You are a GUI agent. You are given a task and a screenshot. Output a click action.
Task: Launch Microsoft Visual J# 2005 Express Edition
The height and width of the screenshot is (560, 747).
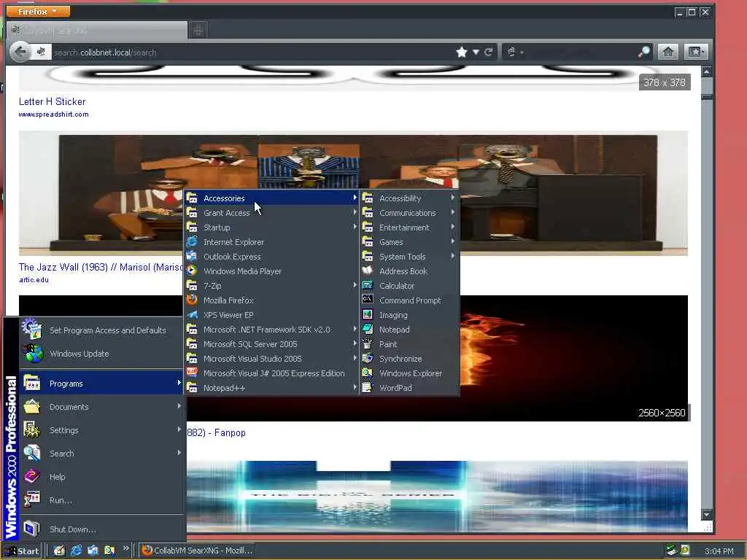[x=271, y=373]
